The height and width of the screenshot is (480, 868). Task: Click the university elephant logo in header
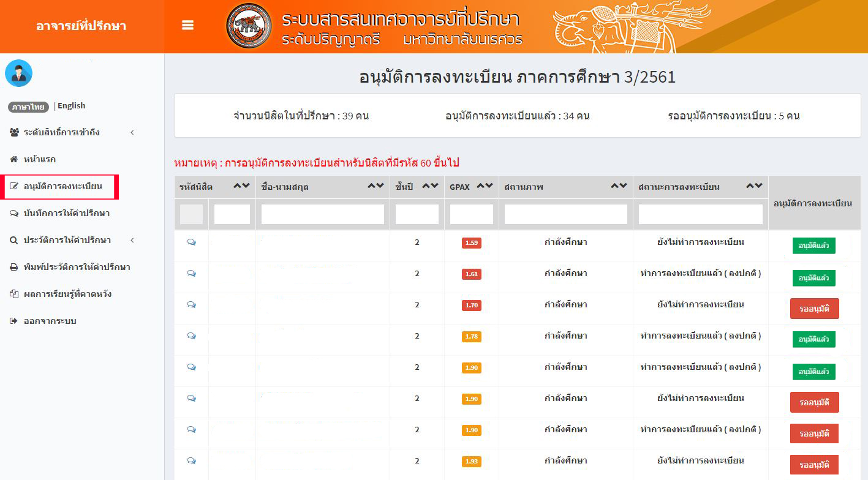point(249,26)
